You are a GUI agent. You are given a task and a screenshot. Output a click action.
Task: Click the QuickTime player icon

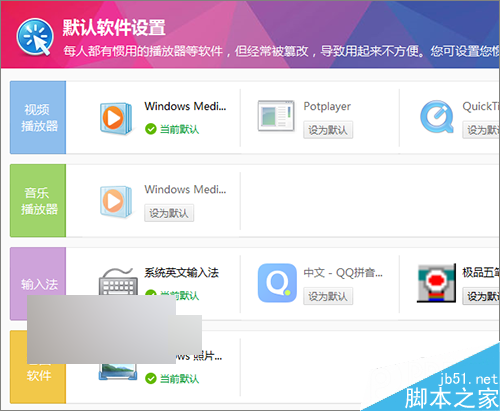[437, 117]
